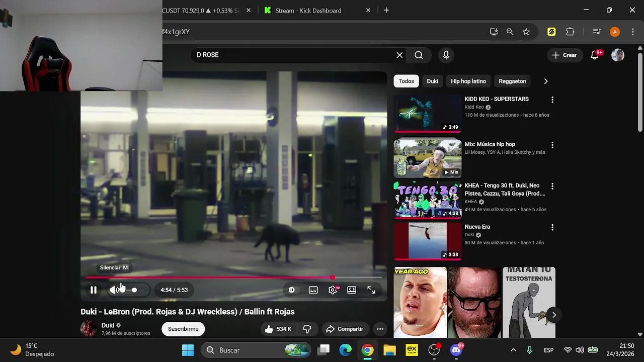Dislike the video with thumbs down
This screenshot has height=362, width=644.
pyautogui.click(x=307, y=329)
